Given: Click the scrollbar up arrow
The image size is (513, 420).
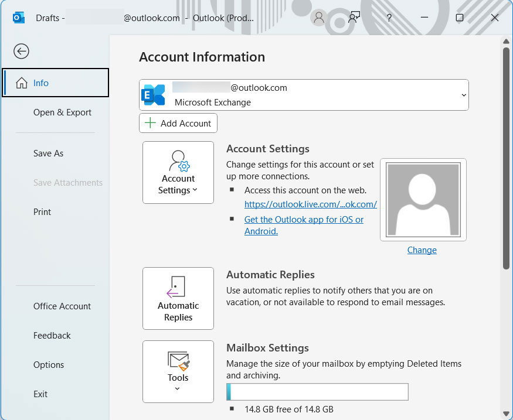Looking at the screenshot, I should pyautogui.click(x=506, y=41).
